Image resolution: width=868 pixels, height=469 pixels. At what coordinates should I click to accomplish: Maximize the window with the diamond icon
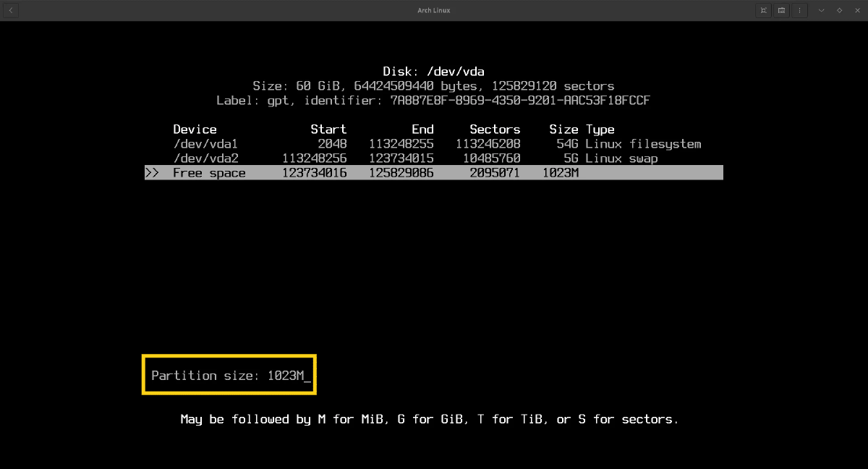pyautogui.click(x=839, y=10)
